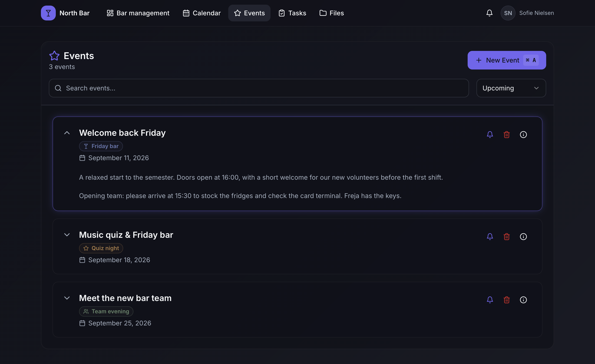Open notifications bell in top header
The width and height of the screenshot is (595, 364).
[489, 13]
